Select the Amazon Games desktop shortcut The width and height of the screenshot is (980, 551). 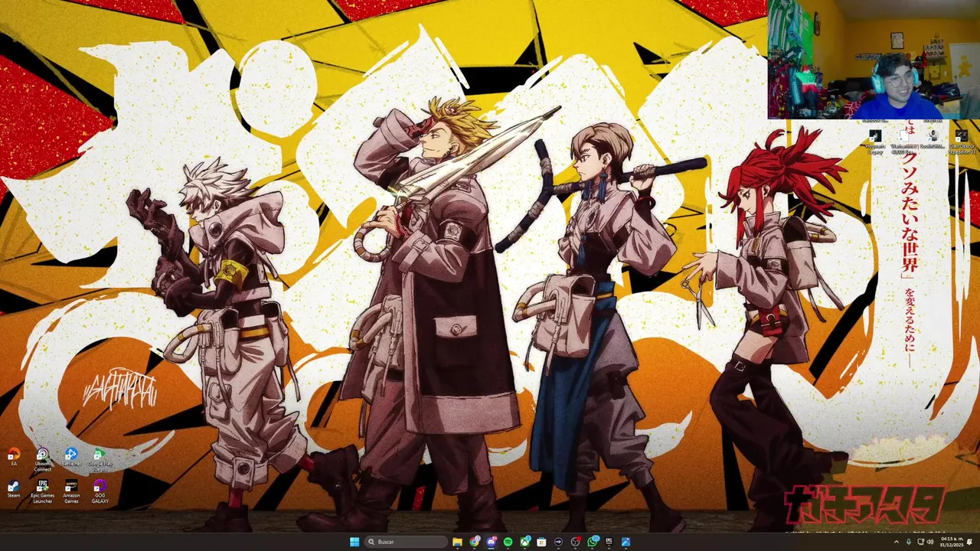click(71, 491)
